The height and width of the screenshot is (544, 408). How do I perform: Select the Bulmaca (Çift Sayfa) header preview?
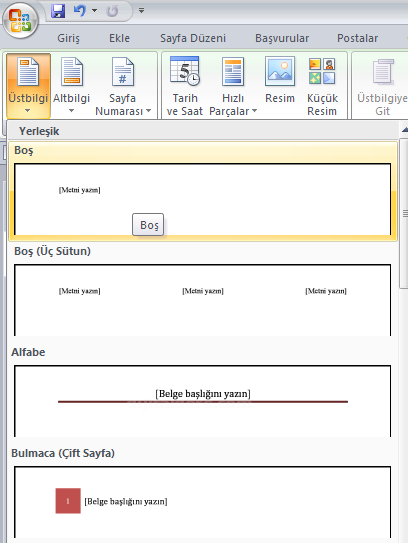point(203,502)
